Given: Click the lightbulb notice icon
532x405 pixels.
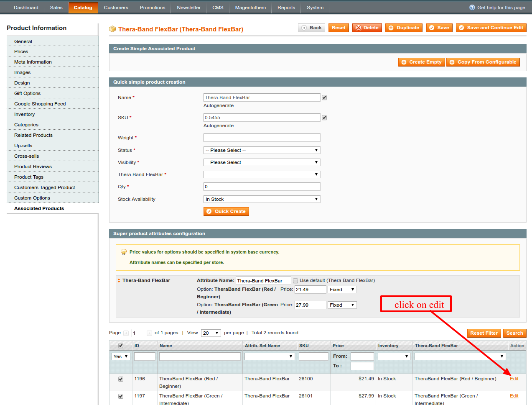Looking at the screenshot, I should click(x=124, y=252).
